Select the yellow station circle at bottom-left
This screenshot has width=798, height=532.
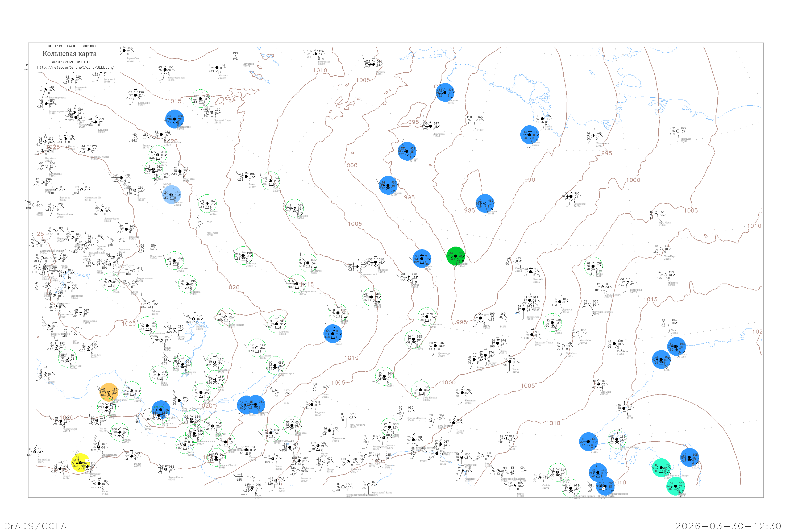tap(81, 463)
